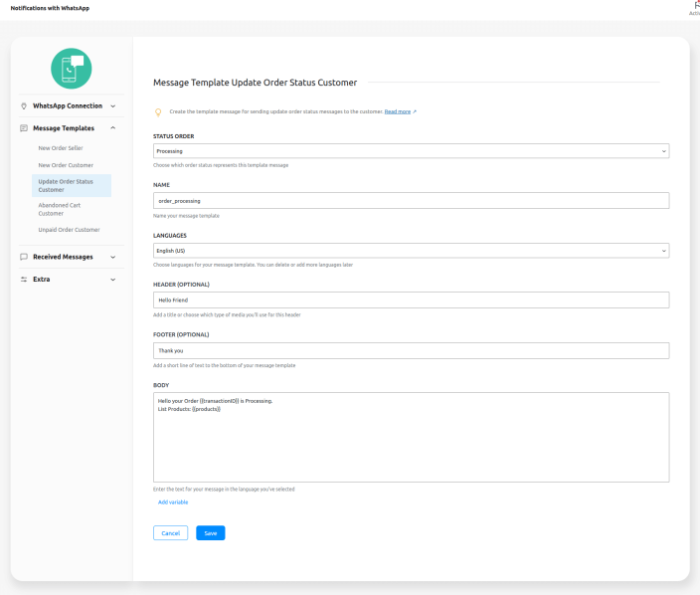Viewport: 700px width, 595px height.
Task: Click the Message Templates sidebar icon
Action: [24, 128]
